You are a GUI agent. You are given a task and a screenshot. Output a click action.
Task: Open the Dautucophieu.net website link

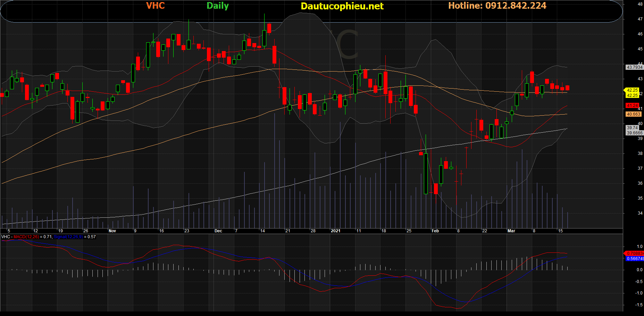tap(342, 6)
